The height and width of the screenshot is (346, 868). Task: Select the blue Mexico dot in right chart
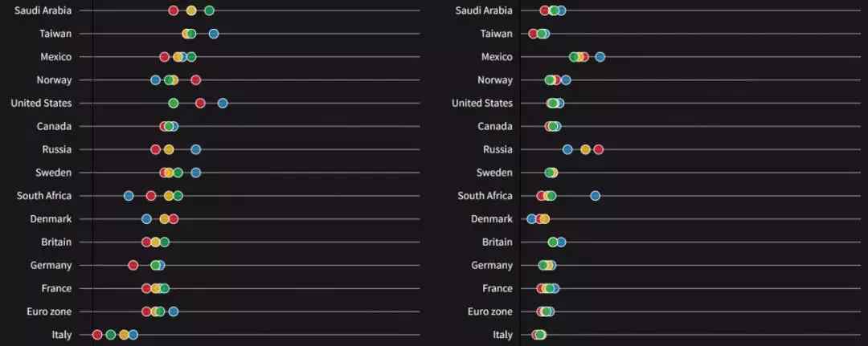coord(600,57)
